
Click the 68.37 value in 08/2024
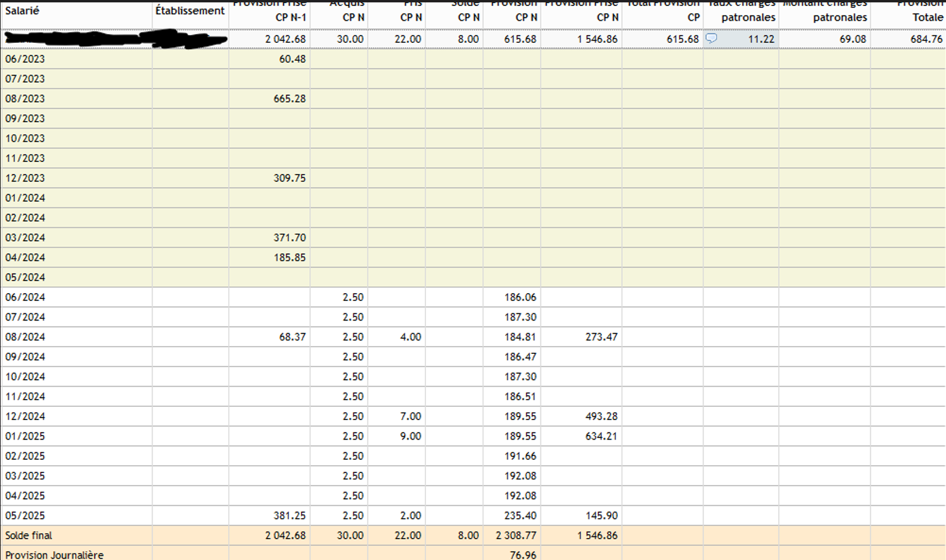point(292,337)
